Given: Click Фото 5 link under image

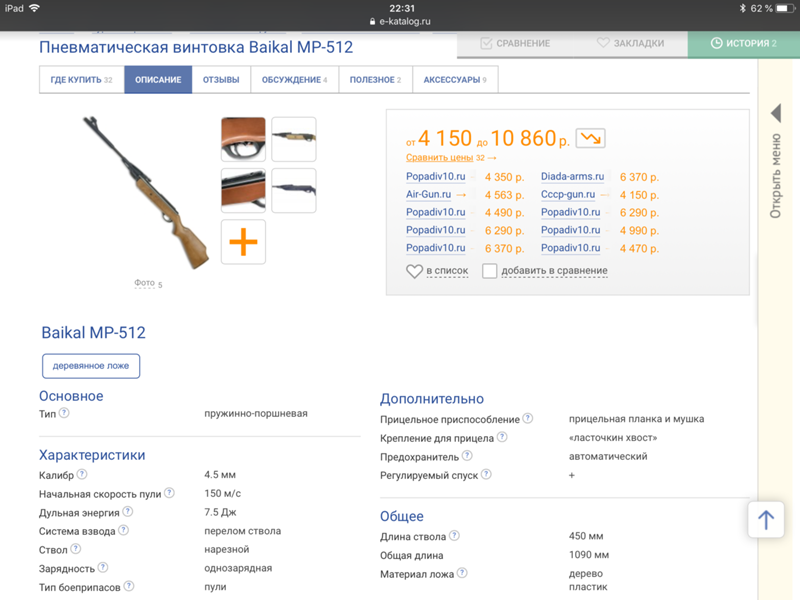Looking at the screenshot, I should click(x=148, y=283).
